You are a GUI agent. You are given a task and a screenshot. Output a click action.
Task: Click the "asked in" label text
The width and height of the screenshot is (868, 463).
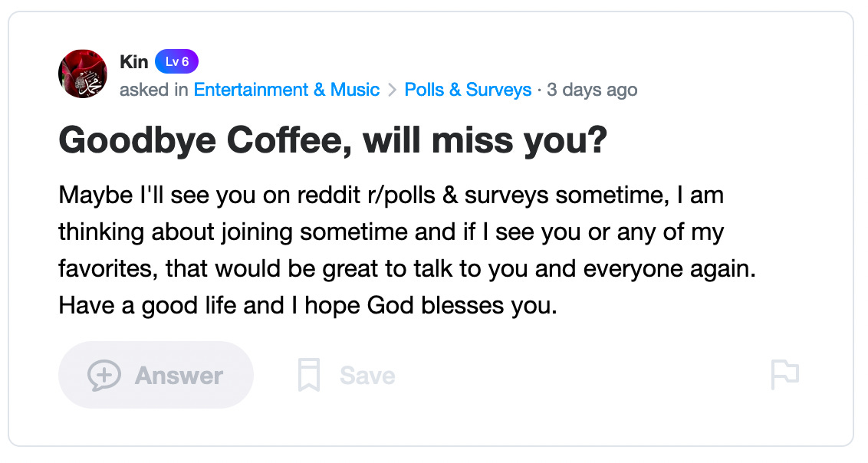[154, 90]
